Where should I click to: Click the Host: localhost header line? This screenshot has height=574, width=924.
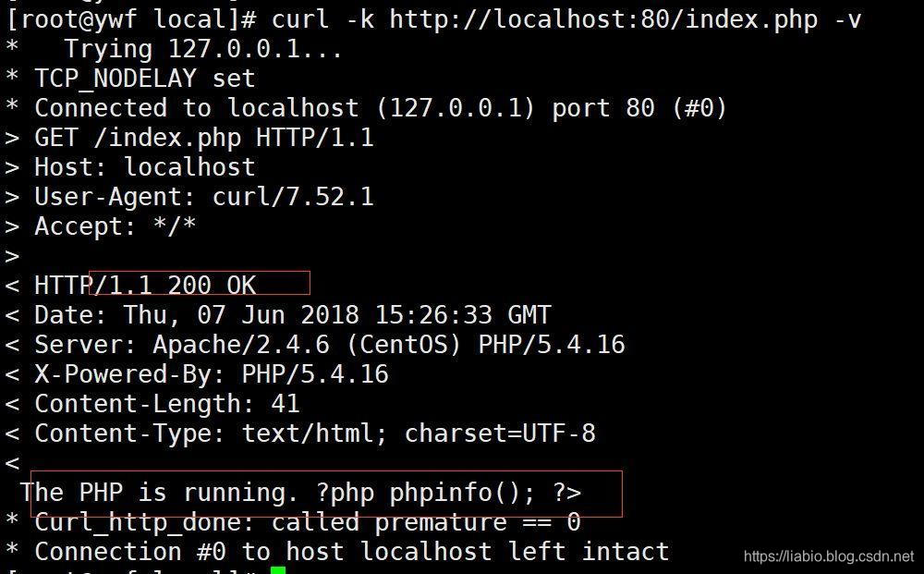(x=145, y=166)
